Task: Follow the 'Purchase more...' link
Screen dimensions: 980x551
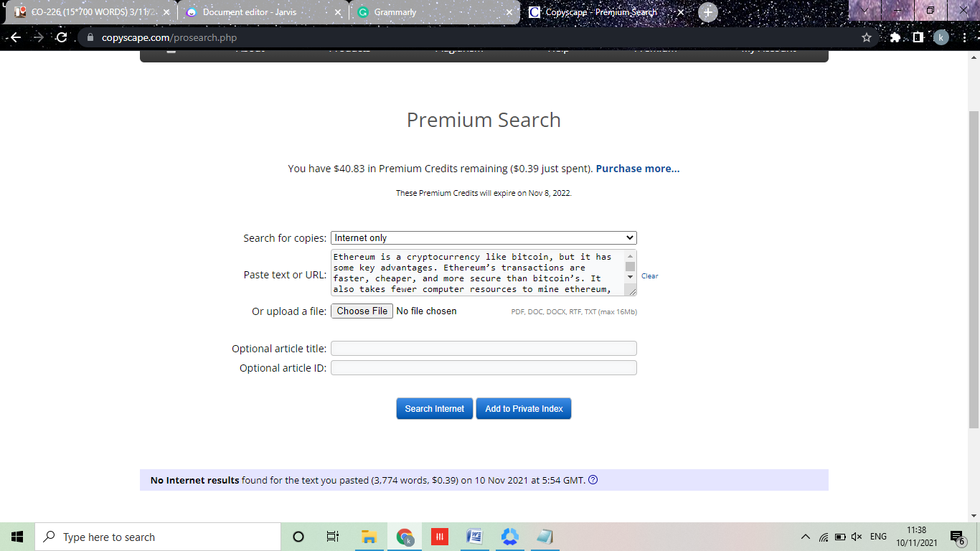Action: pos(638,169)
